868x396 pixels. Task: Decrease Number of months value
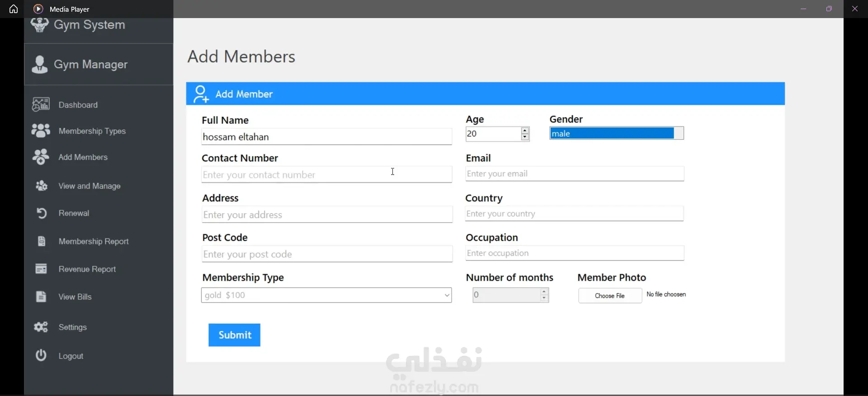tap(544, 298)
